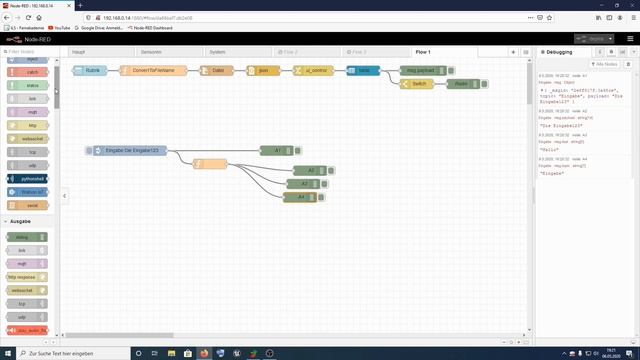Collapse the node palette with the side arrow
Screen dimensions: 640x360
coord(64,196)
